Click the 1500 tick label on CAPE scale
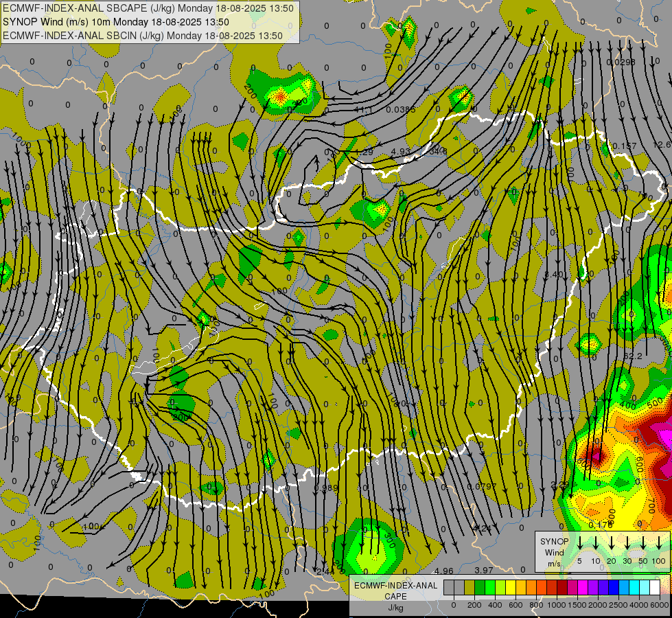This screenshot has height=618, width=672. coord(577,605)
